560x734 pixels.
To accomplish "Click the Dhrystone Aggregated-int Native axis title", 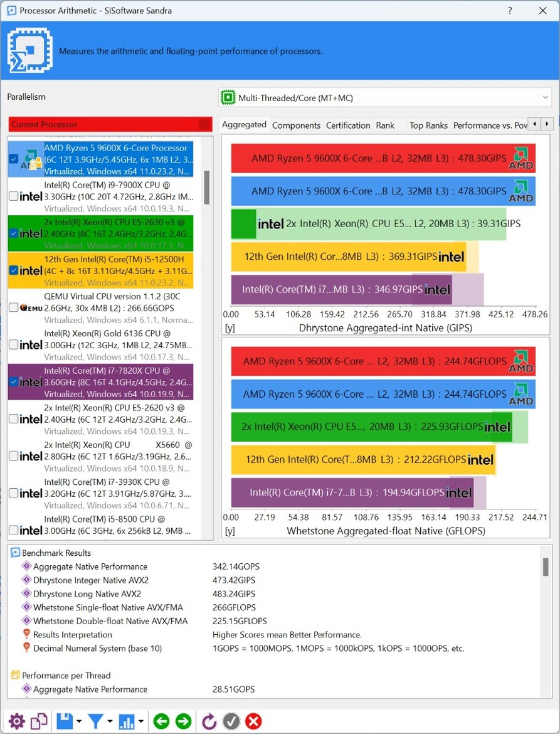I will coord(386,327).
